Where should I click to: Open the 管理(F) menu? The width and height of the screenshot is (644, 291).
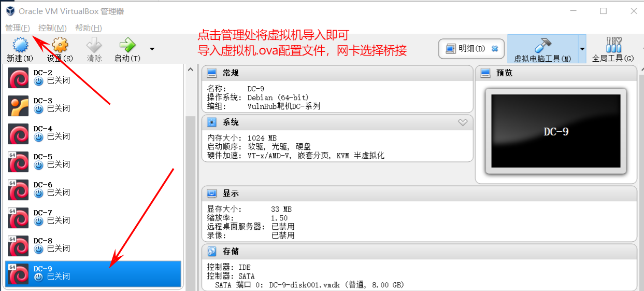18,27
